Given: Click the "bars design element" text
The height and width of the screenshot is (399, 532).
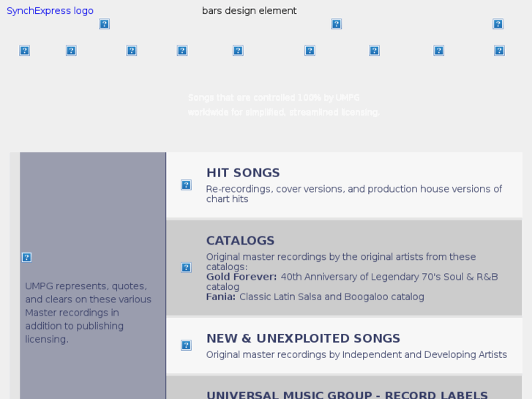Looking at the screenshot, I should coord(249,11).
